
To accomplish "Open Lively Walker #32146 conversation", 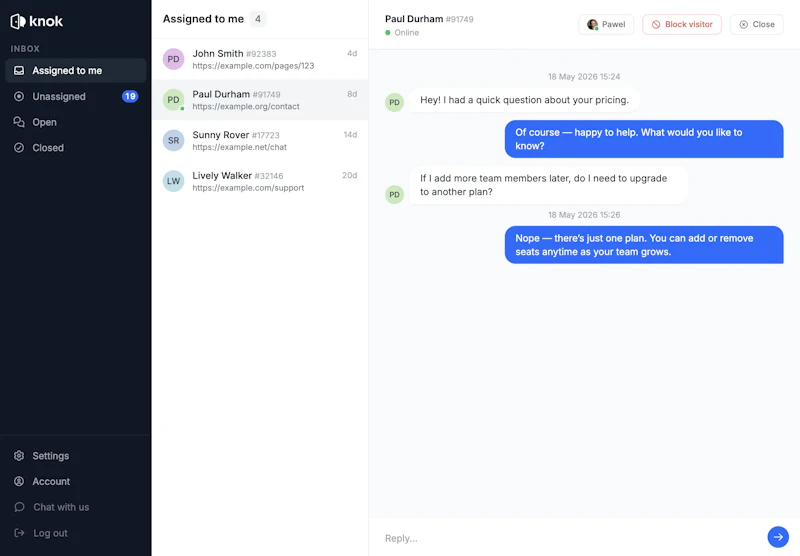I will [260, 181].
